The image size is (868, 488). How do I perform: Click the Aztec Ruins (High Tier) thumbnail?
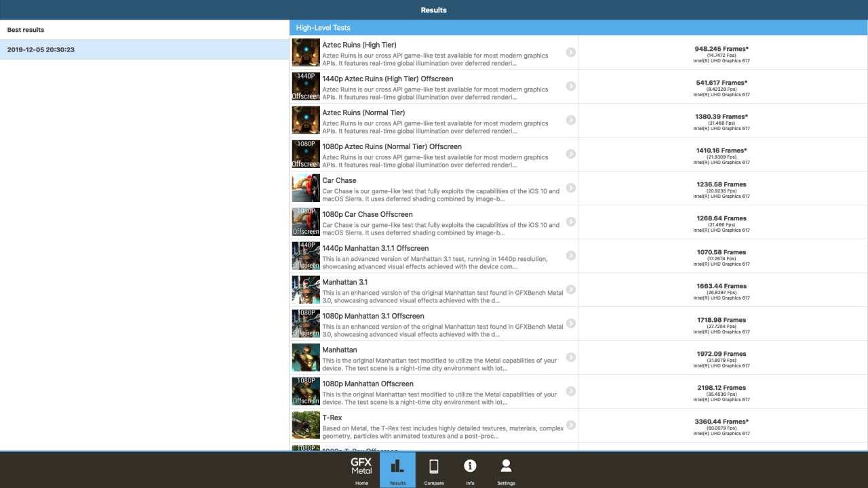click(306, 52)
